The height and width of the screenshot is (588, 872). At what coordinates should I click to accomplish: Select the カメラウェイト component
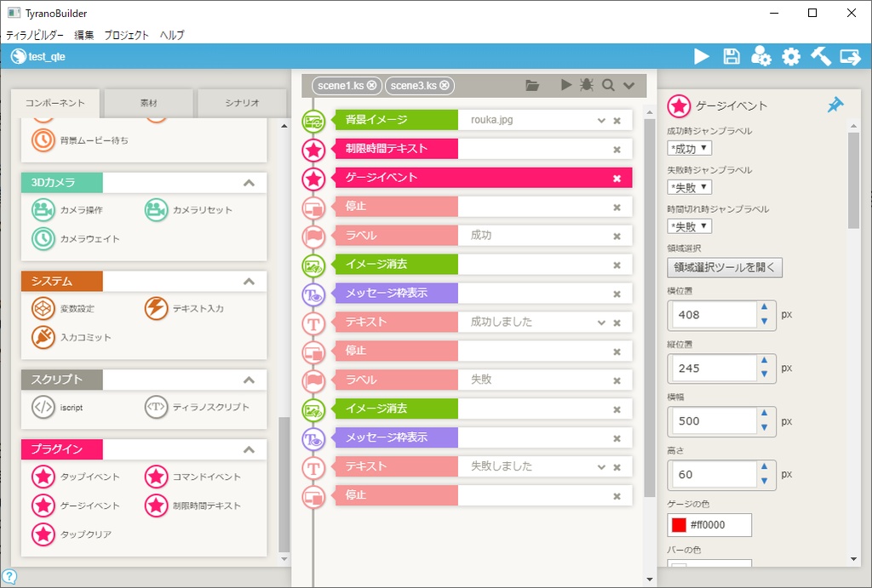pos(76,238)
